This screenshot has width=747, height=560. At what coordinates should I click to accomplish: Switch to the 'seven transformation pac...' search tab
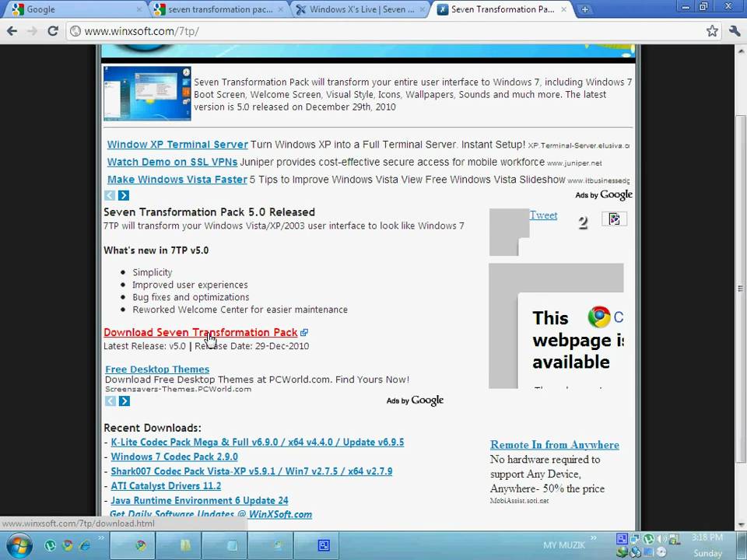(x=220, y=9)
